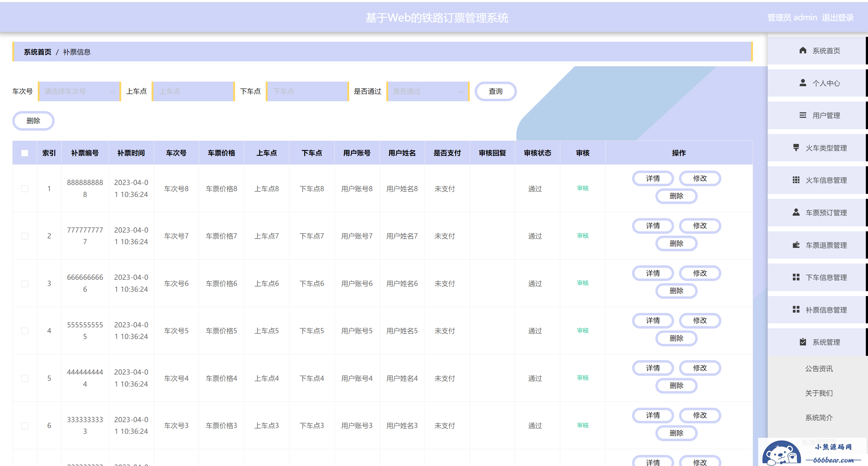The height and width of the screenshot is (466, 868).
Task: Check the row 6 checkbox for 车次号3
Action: pos(25,426)
